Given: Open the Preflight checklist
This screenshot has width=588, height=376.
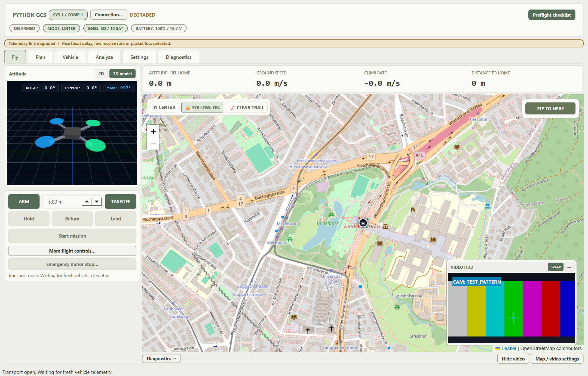Looking at the screenshot, I should pyautogui.click(x=552, y=15).
